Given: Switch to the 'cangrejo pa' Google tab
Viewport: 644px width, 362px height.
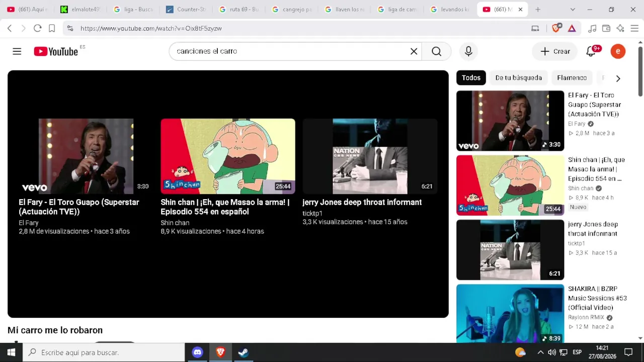Looking at the screenshot, I should 292,10.
